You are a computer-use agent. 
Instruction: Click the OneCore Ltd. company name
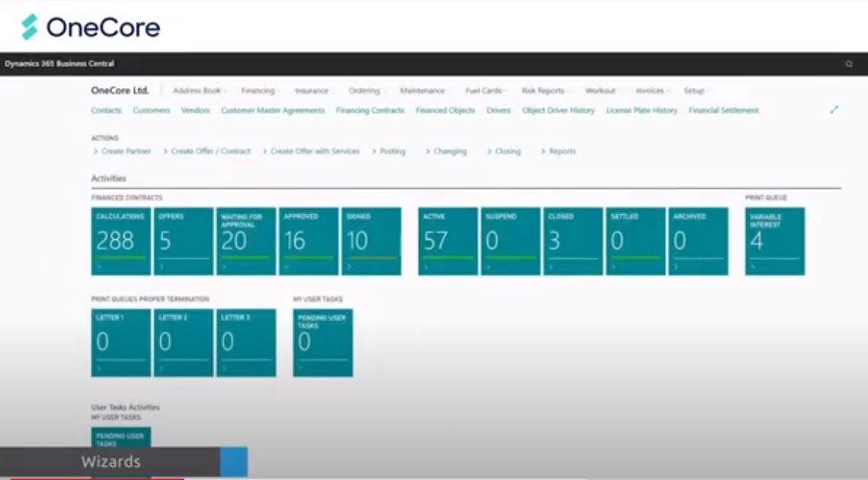point(120,90)
